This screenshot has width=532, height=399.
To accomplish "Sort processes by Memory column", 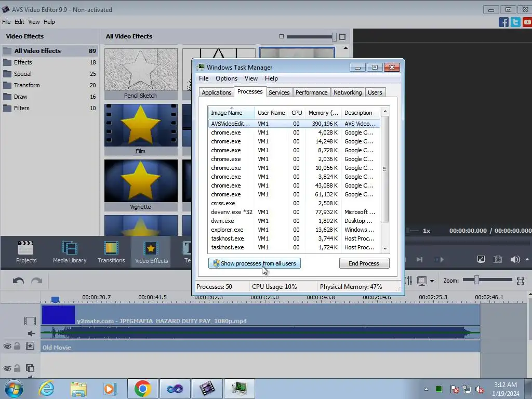I will coord(323,113).
